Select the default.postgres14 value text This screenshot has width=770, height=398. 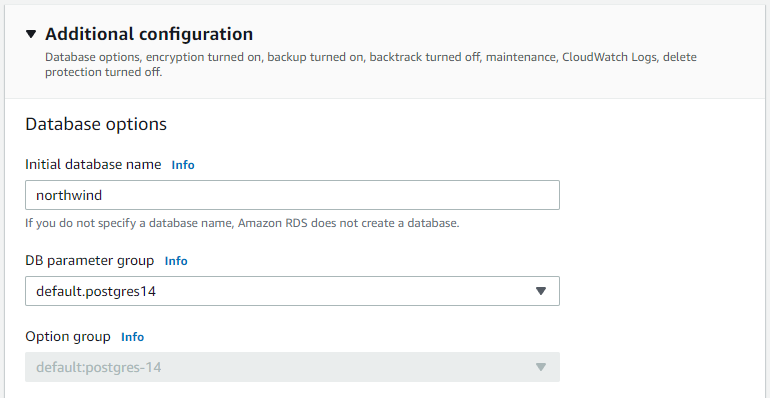pyautogui.click(x=96, y=291)
